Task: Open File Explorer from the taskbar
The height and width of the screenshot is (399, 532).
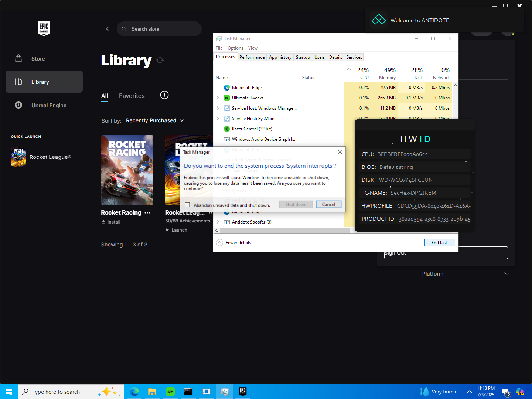Action: click(152, 392)
